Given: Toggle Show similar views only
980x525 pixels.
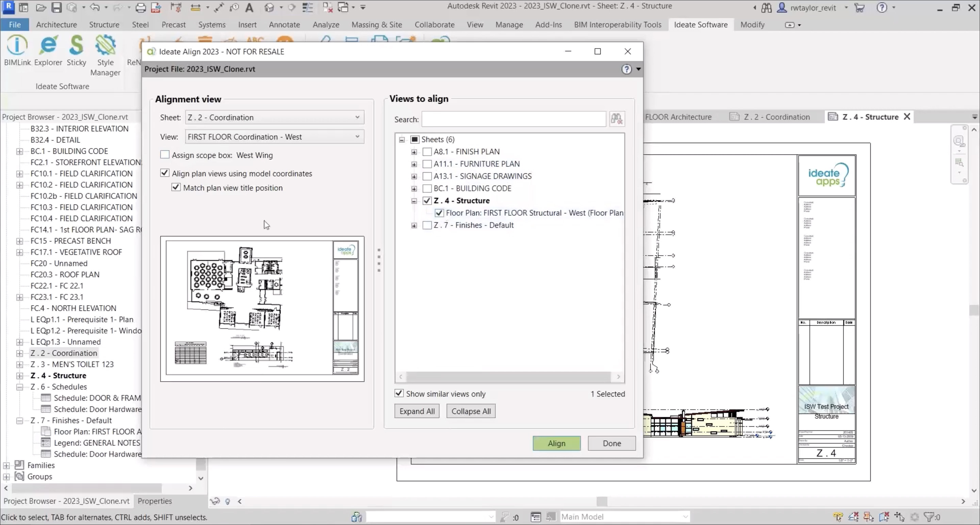Looking at the screenshot, I should click(399, 393).
